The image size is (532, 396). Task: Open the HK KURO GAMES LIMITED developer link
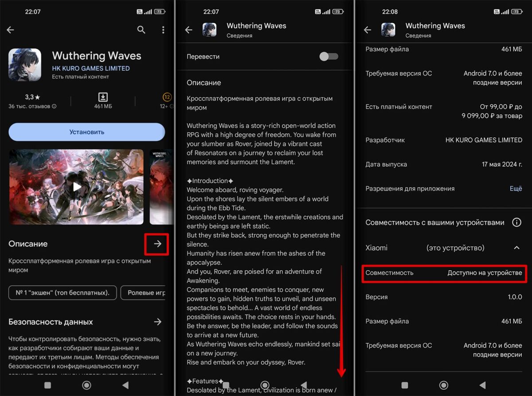90,68
